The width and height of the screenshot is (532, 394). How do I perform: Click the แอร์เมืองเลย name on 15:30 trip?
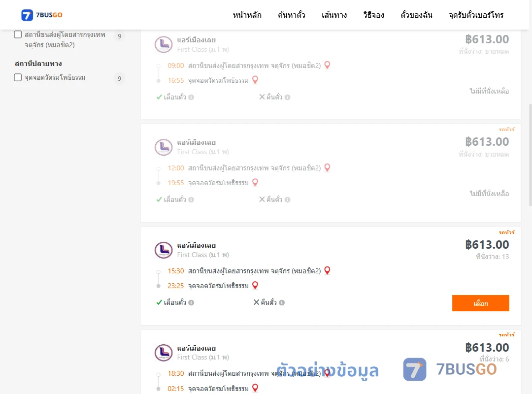196,245
